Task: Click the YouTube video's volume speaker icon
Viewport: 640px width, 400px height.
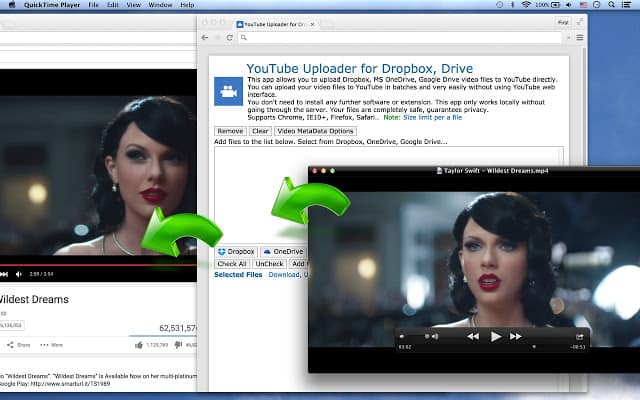Action: (x=17, y=273)
